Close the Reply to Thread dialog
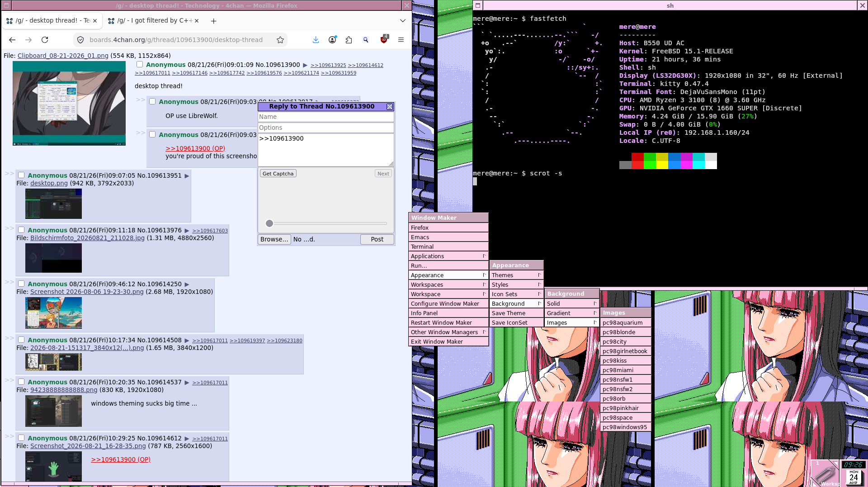 click(390, 107)
